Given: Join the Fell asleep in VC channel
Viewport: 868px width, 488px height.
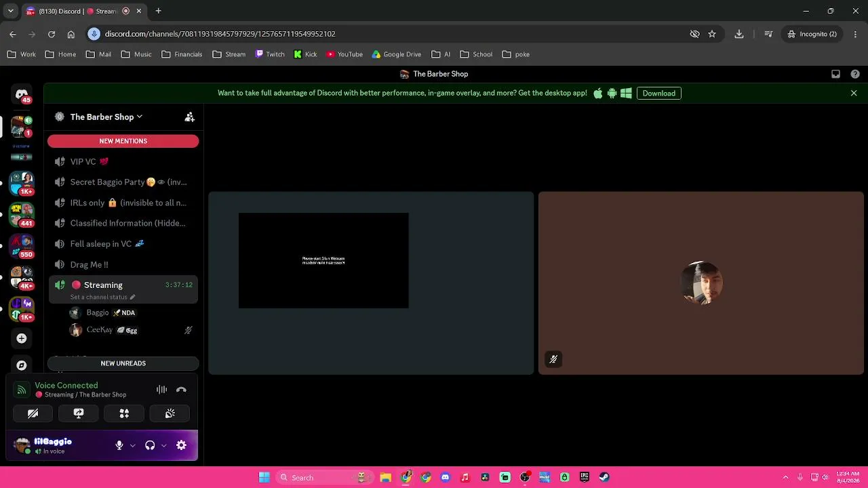Looking at the screenshot, I should [x=123, y=244].
